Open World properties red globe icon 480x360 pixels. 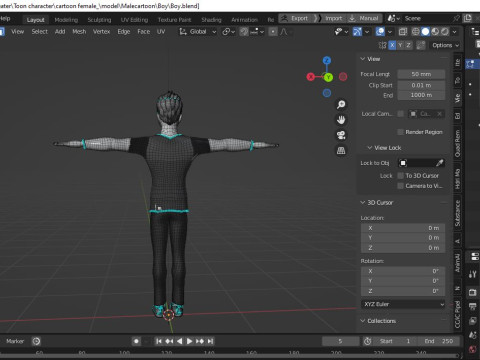point(473,349)
